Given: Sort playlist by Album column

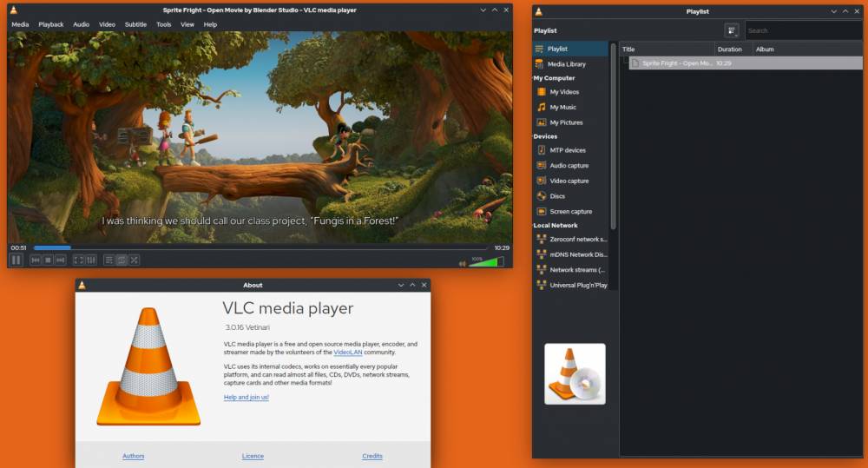Looking at the screenshot, I should tap(807, 49).
